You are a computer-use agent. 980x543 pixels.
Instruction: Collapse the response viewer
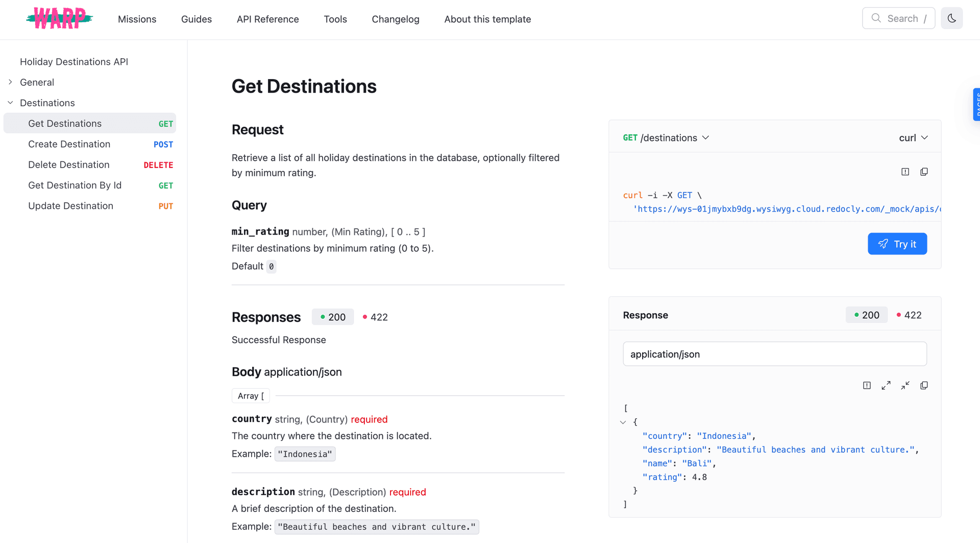pos(905,385)
